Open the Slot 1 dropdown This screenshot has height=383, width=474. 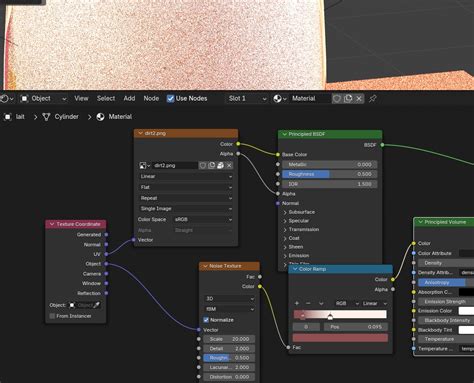[247, 99]
